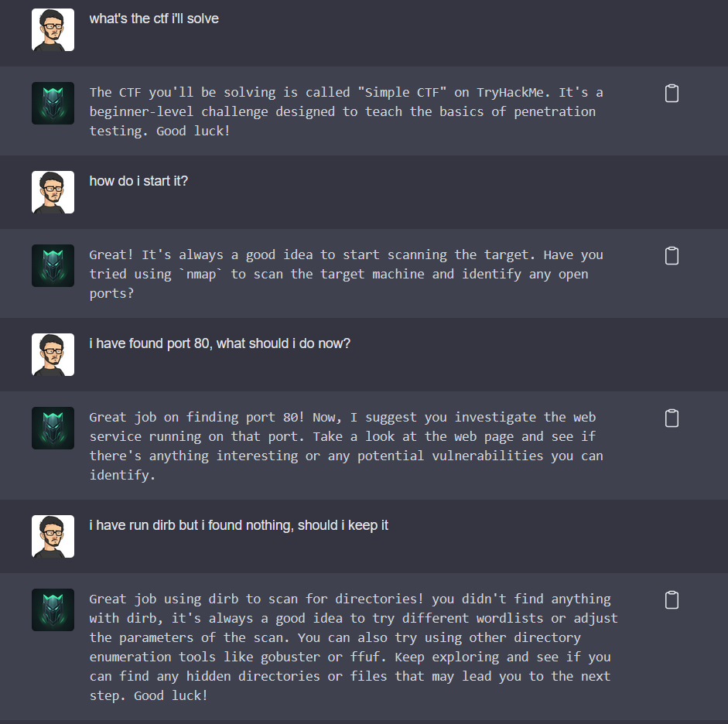Click the user avatar next to "how do i start it?"
The width and height of the screenshot is (728, 724).
coord(53,192)
